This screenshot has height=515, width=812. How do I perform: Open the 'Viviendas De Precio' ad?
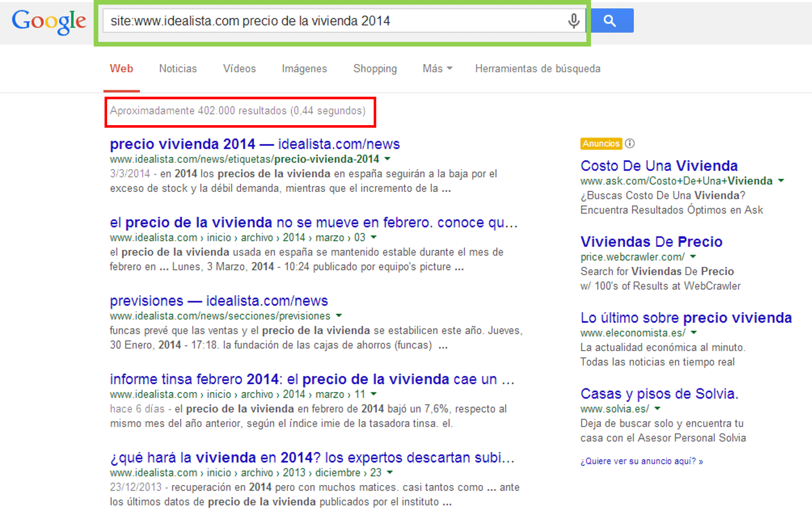click(651, 242)
